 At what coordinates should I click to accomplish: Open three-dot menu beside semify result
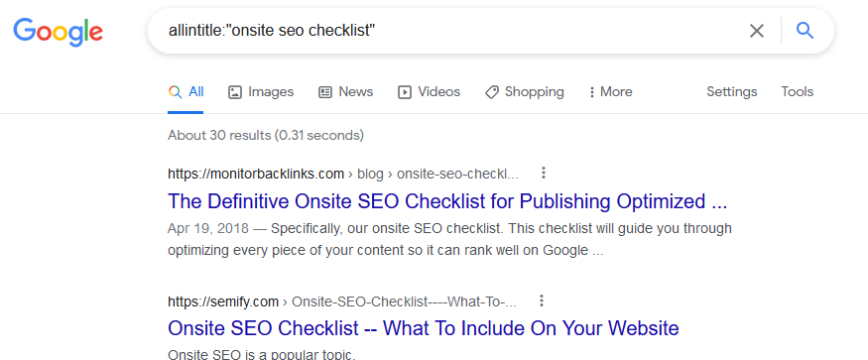pyautogui.click(x=542, y=300)
